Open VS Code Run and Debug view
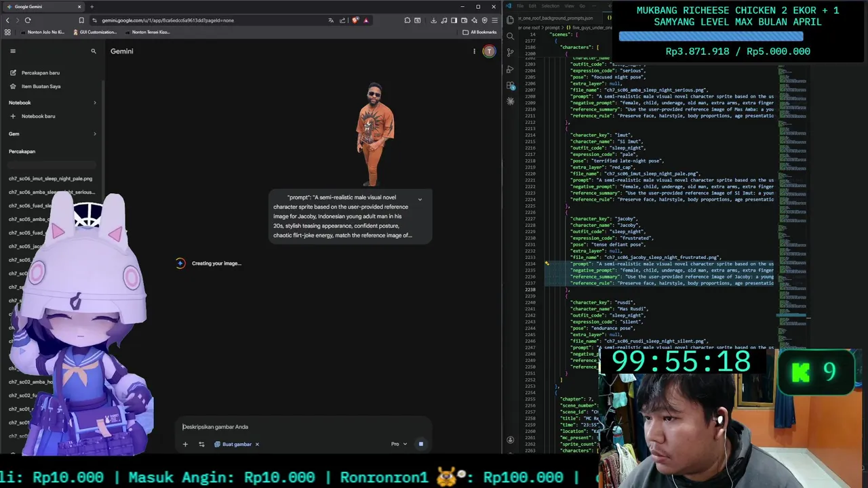The height and width of the screenshot is (488, 868). click(511, 68)
